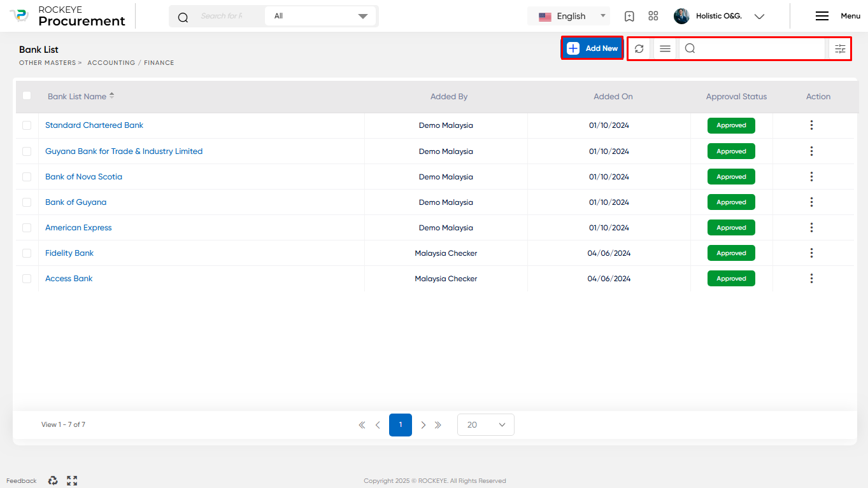Focus the global Search for field
The height and width of the screenshot is (488, 868).
(222, 17)
